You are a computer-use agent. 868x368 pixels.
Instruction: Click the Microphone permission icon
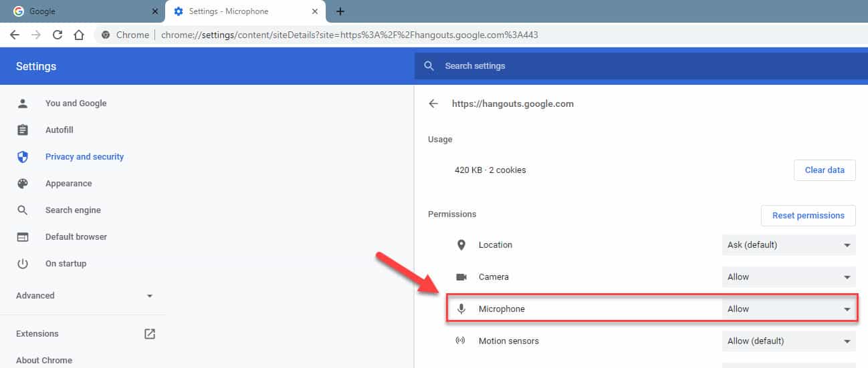coord(461,309)
